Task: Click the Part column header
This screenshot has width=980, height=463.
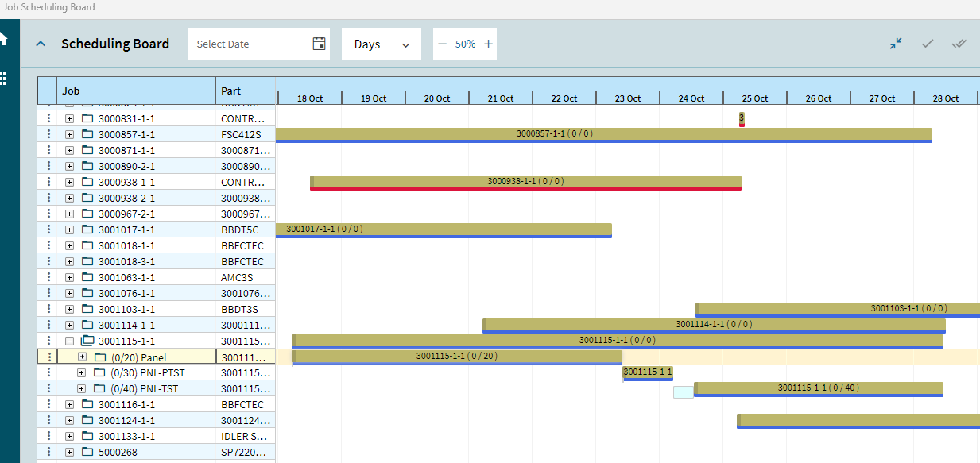Action: tap(245, 91)
